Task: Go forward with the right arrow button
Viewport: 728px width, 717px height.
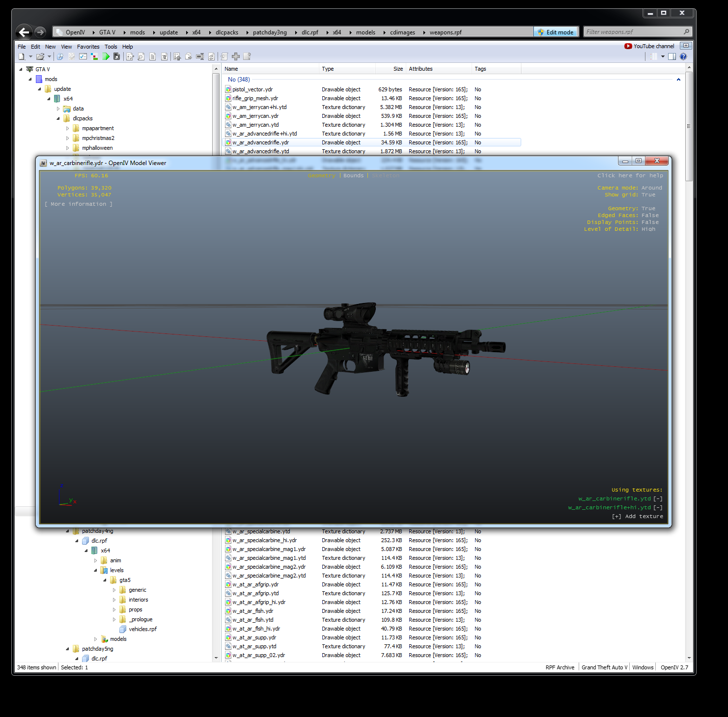Action: pyautogui.click(x=40, y=32)
